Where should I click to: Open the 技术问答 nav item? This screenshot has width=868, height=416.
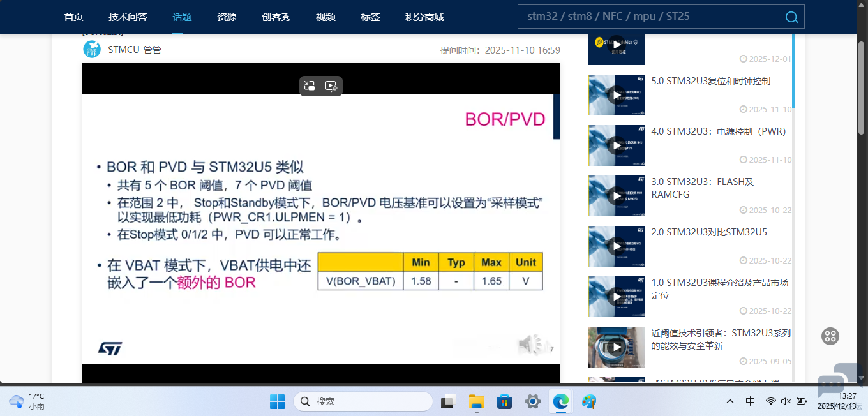[128, 17]
